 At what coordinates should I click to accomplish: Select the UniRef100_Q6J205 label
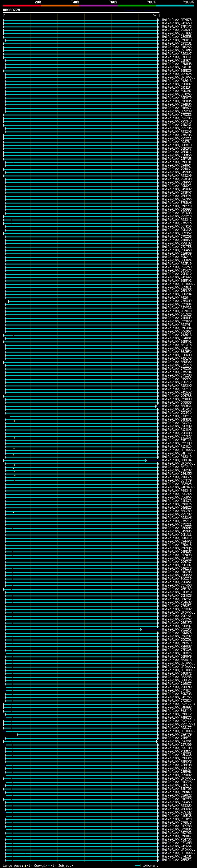click(177, 94)
